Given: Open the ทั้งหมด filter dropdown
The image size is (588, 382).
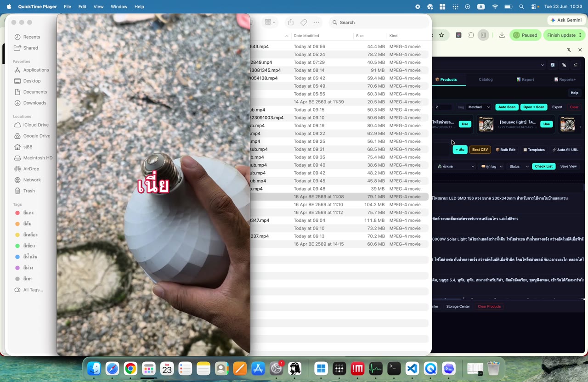Looking at the screenshot, I should point(456,166).
